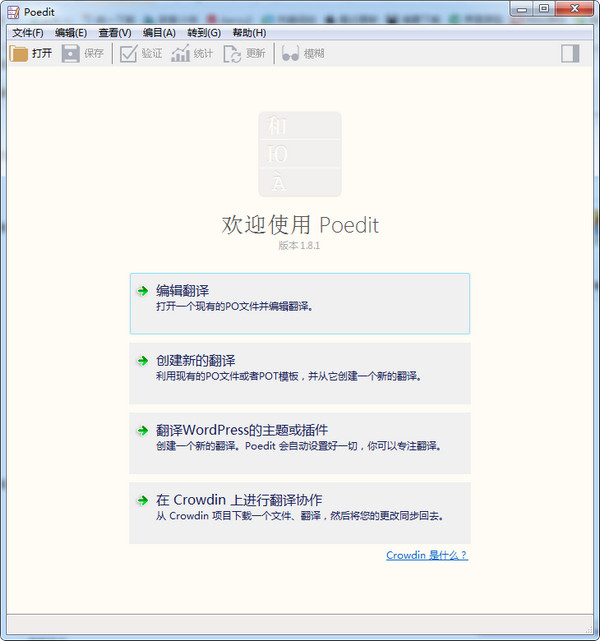
Task: Open the 文件(F) menu
Action: (x=28, y=33)
